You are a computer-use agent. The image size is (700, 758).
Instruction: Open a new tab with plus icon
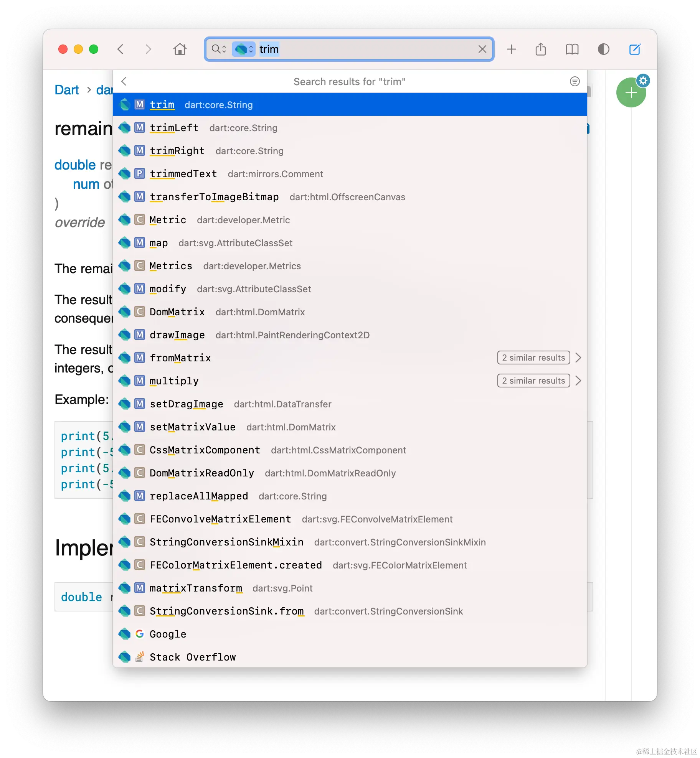(x=512, y=49)
